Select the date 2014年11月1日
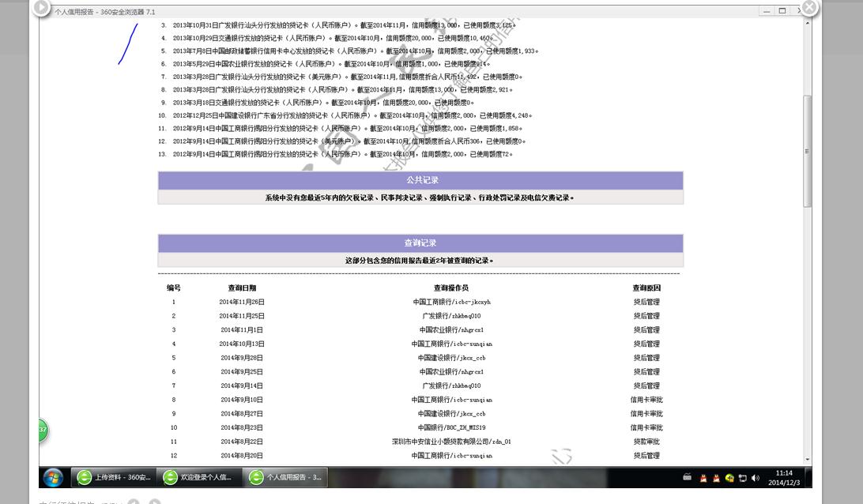 click(242, 330)
